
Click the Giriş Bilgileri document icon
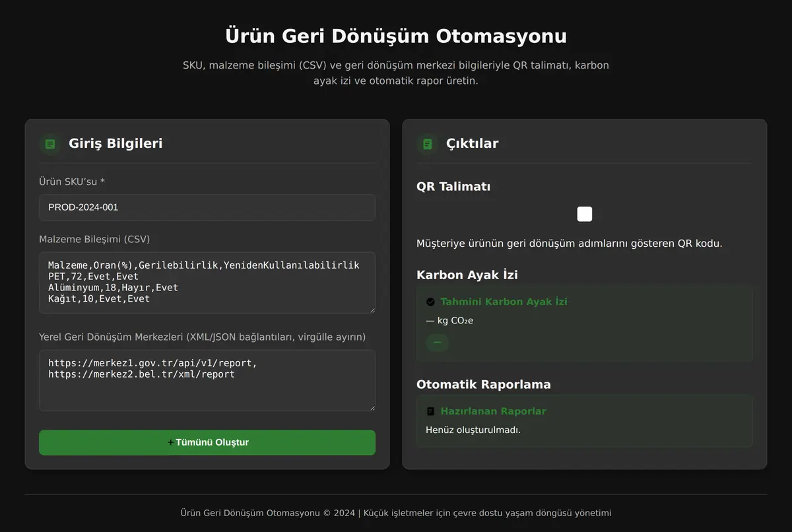click(49, 144)
